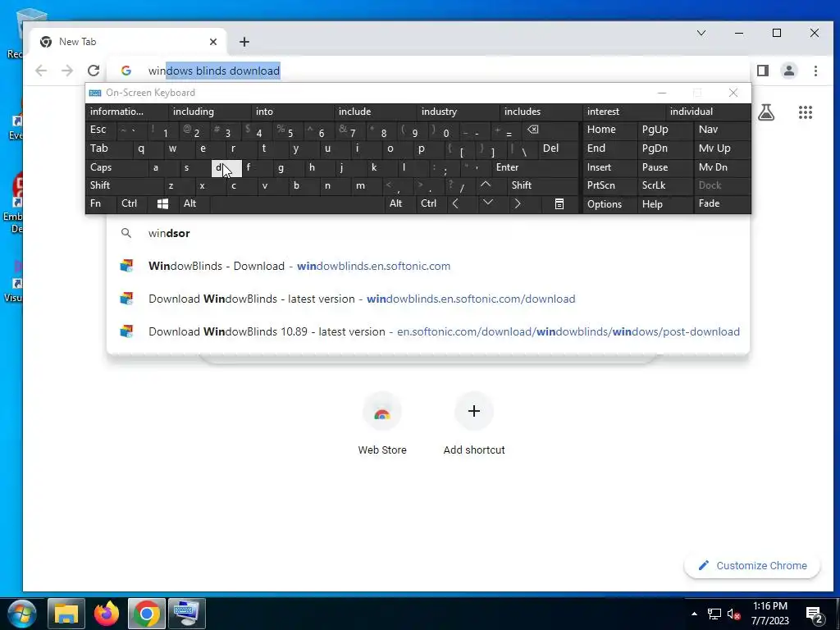Screen dimensions: 840x630
Task: Open File Explorer from taskbar
Action: coord(66,614)
